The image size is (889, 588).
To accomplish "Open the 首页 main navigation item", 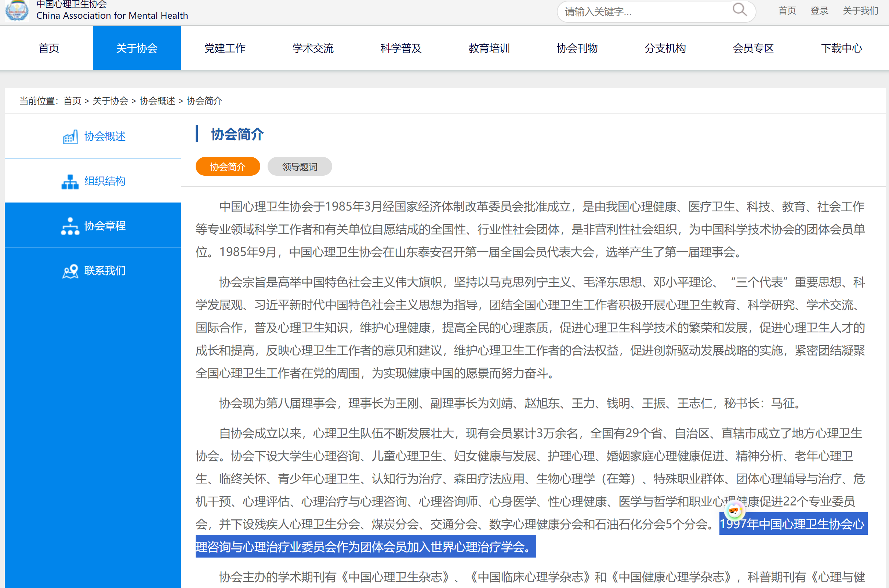I will pyautogui.click(x=49, y=48).
